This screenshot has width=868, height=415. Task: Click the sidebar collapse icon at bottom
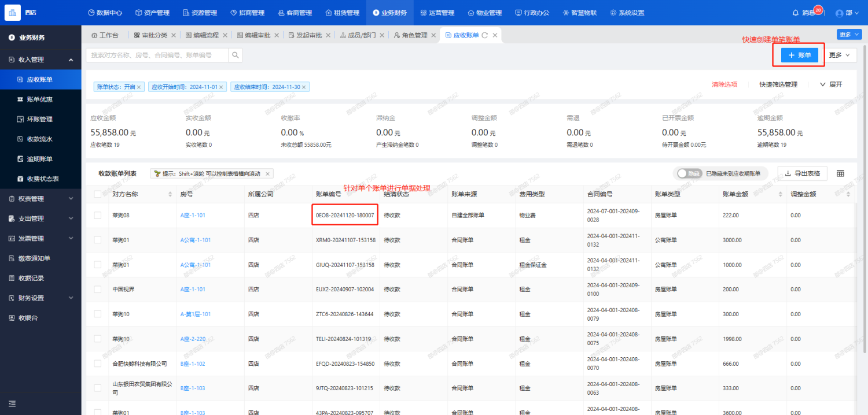click(12, 403)
